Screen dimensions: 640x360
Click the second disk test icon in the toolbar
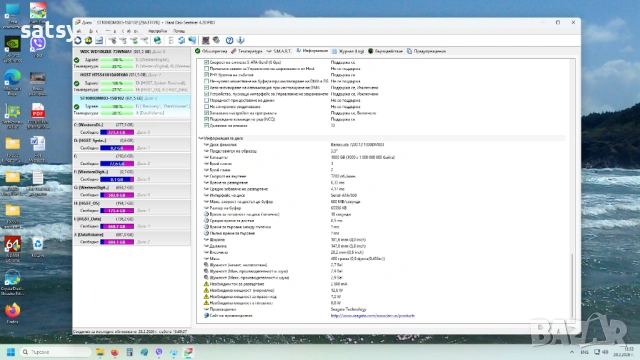tap(123, 40)
